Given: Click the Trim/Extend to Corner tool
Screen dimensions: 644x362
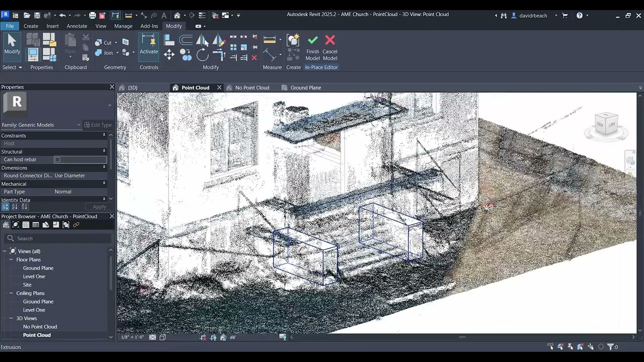Looking at the screenshot, I should [x=219, y=55].
